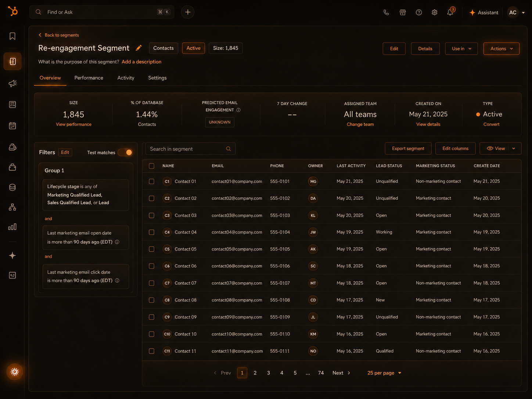Open the 25 per page dropdown

pos(384,373)
